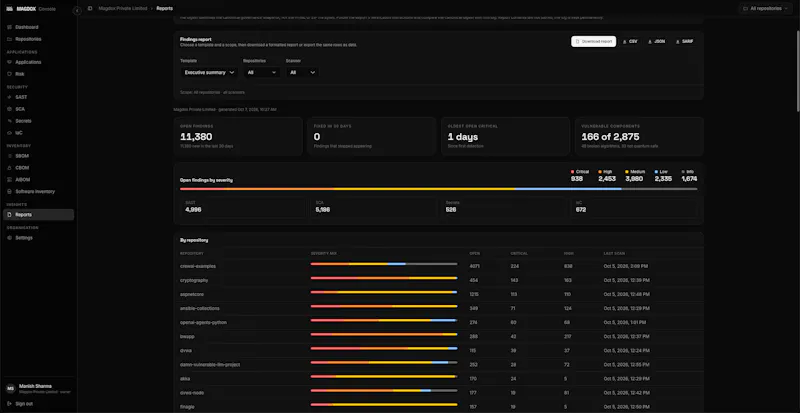Click the Secrets 526 findings tile
This screenshot has height=413, width=800.
pyautogui.click(x=505, y=207)
